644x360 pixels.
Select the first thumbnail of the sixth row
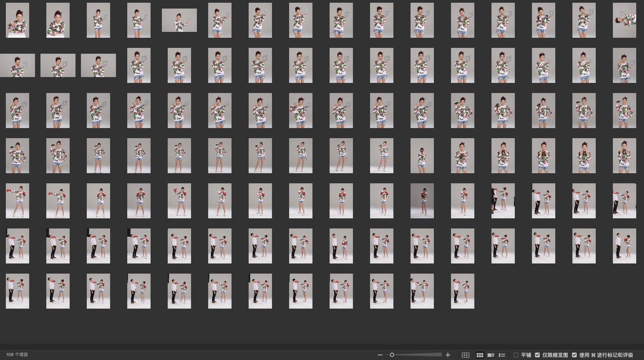18,246
